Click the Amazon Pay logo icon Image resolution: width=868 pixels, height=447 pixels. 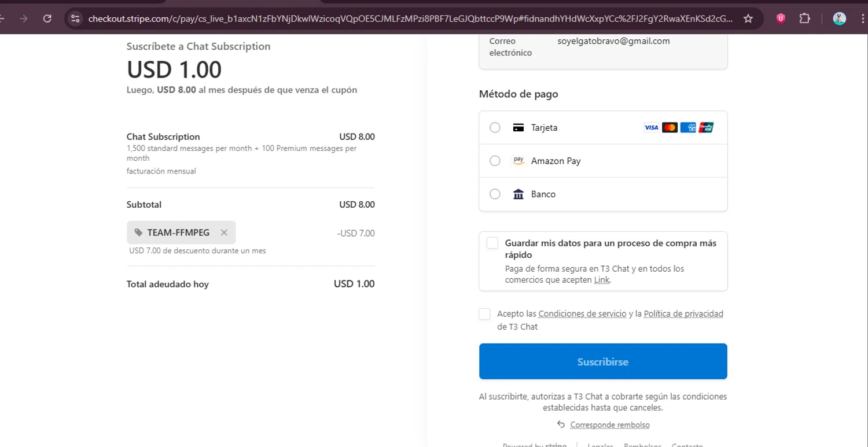[518, 161]
